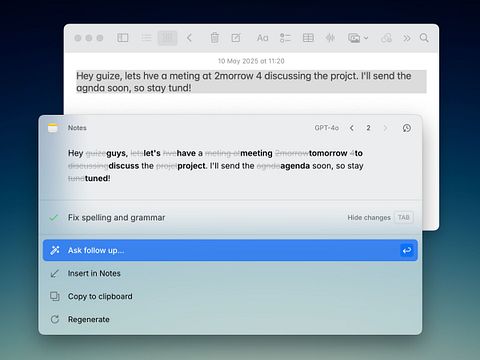The width and height of the screenshot is (480, 360).
Task: Choose Ask follow up option
Action: 230,250
